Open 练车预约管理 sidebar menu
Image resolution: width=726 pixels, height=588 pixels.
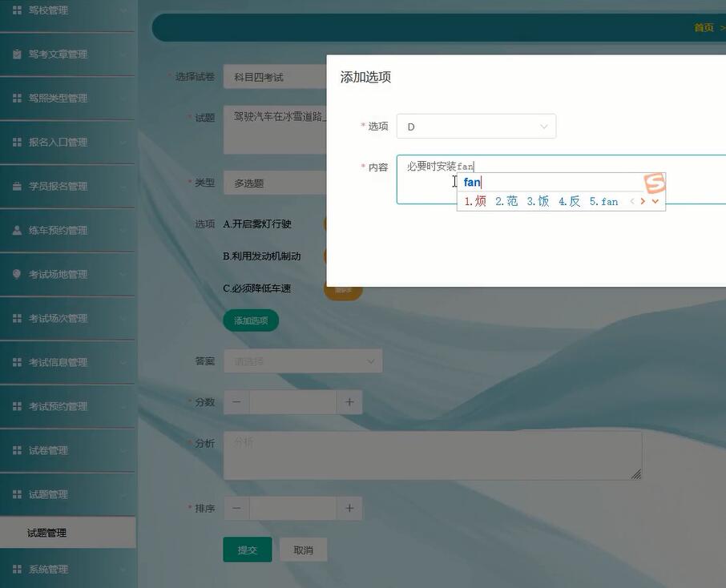point(67,230)
